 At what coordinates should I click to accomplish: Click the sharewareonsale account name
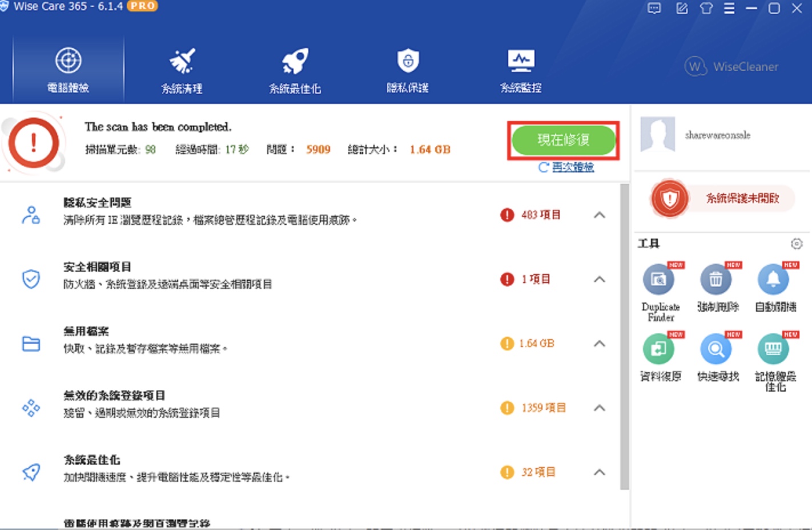pyautogui.click(x=718, y=135)
